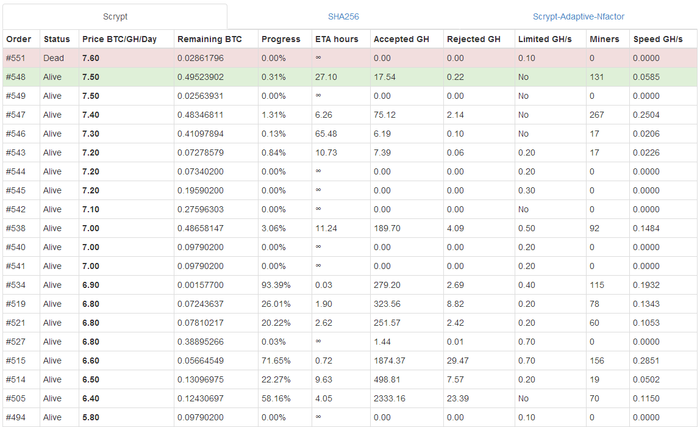Click price 7.40 for order #547
The image size is (700, 427).
[x=91, y=115]
